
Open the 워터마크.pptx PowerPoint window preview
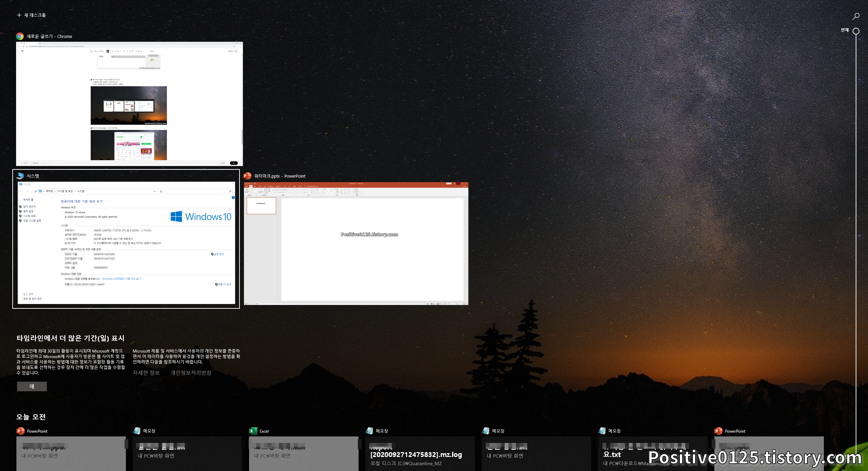point(356,243)
